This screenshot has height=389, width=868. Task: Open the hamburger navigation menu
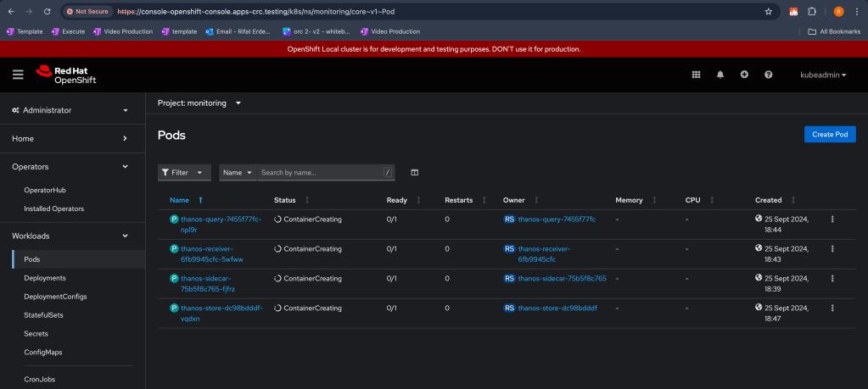point(18,75)
